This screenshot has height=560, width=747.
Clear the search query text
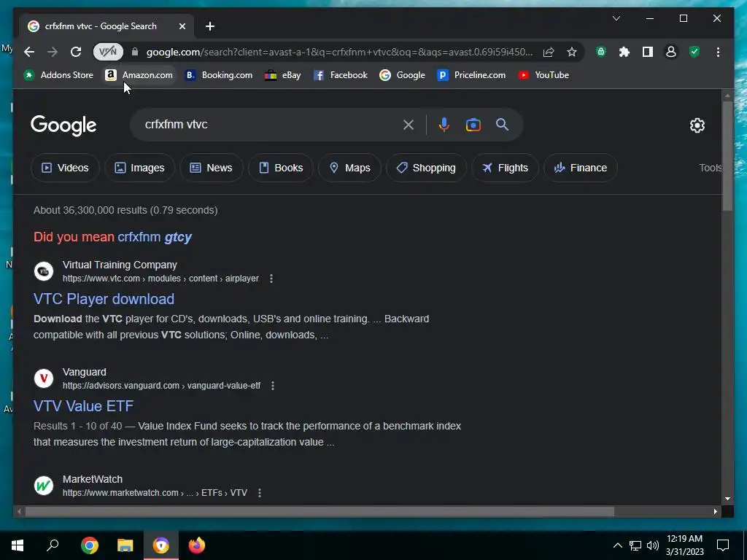pos(409,125)
